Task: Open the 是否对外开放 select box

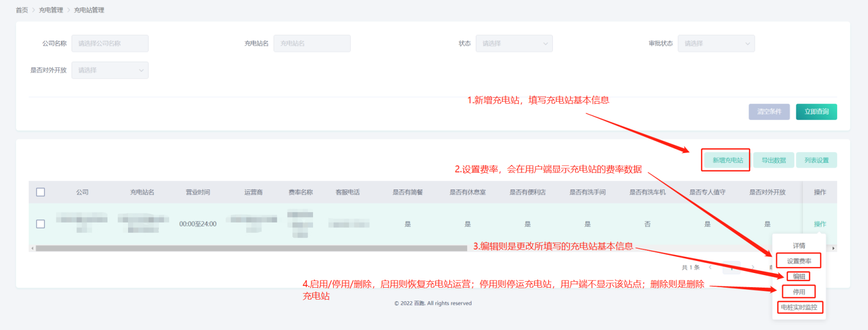Action: click(110, 70)
